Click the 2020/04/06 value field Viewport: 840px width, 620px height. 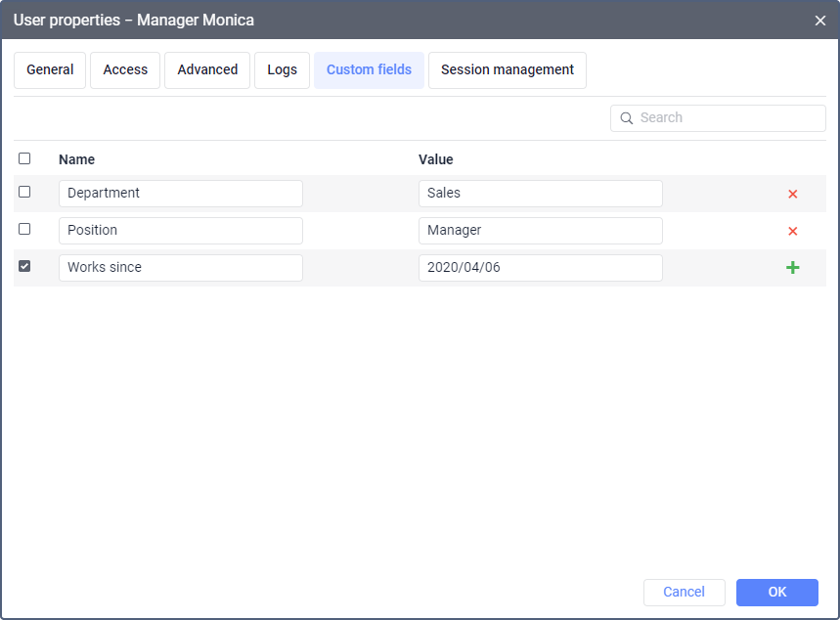point(540,268)
